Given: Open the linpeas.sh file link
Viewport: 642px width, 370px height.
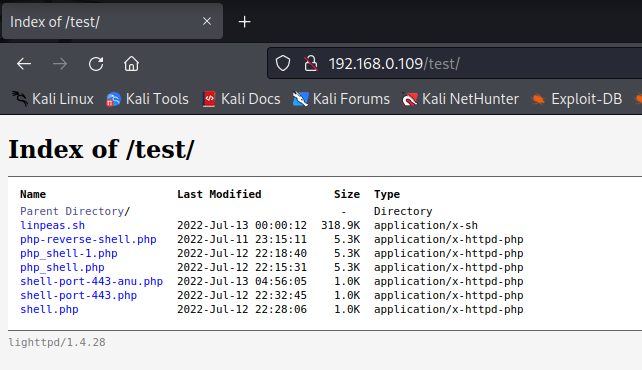Looking at the screenshot, I should tap(52, 226).
